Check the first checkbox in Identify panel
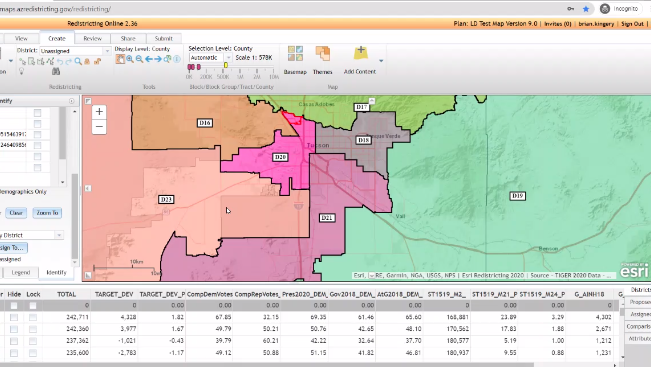Image resolution: width=651 pixels, height=367 pixels. pyautogui.click(x=37, y=113)
